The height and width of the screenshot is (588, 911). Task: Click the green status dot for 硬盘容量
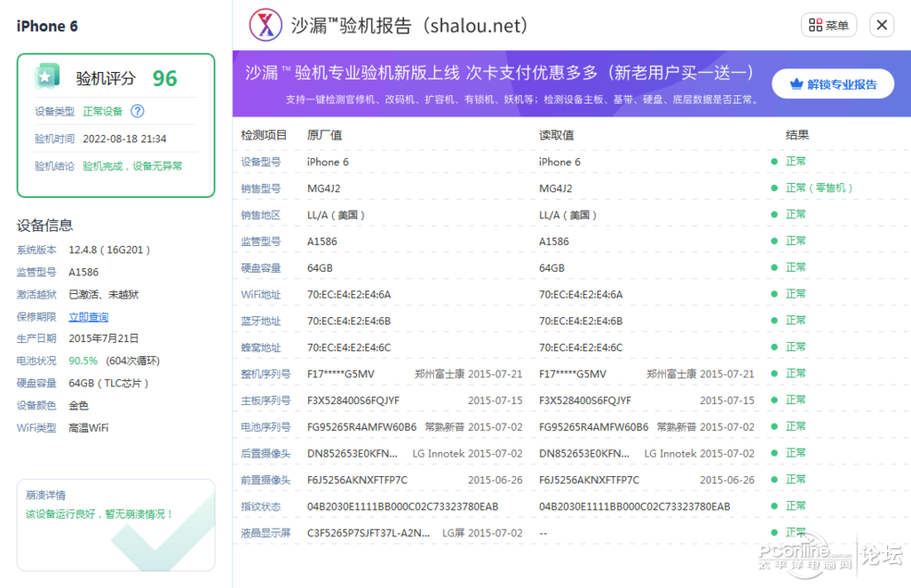[774, 268]
